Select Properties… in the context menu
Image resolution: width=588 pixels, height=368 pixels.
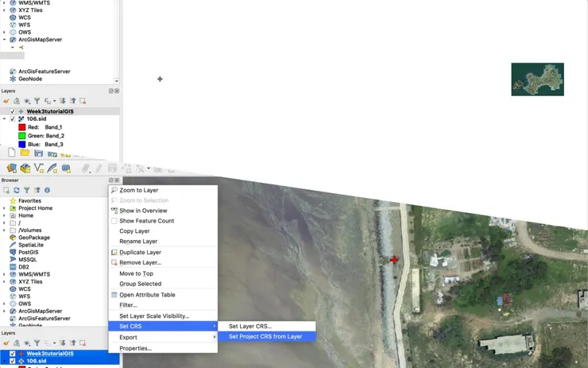coord(163,348)
